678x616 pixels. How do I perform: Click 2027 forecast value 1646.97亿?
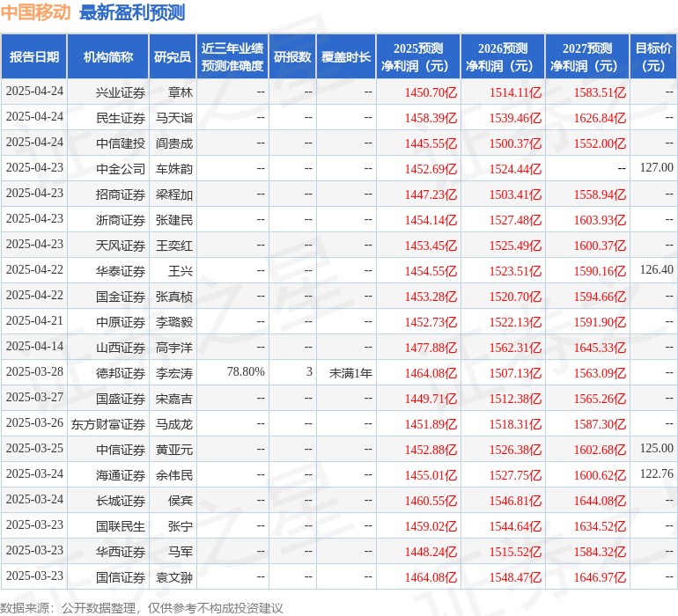click(x=600, y=577)
